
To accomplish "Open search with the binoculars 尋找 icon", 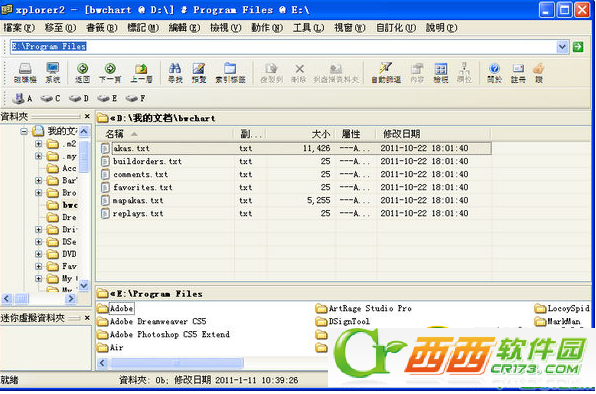I will click(x=175, y=72).
